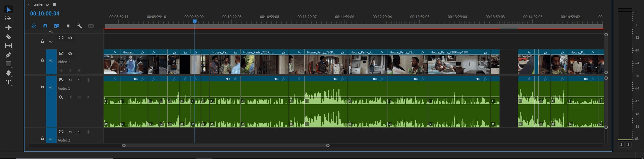Select video clip labeled House_Party_720P.m...
This screenshot has width=644, height=159.
click(264, 62)
